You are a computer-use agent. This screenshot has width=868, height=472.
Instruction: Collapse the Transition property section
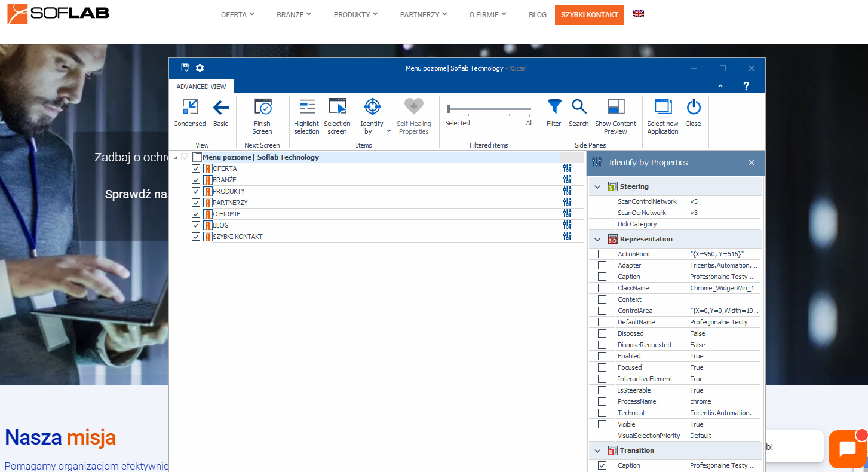[597, 450]
